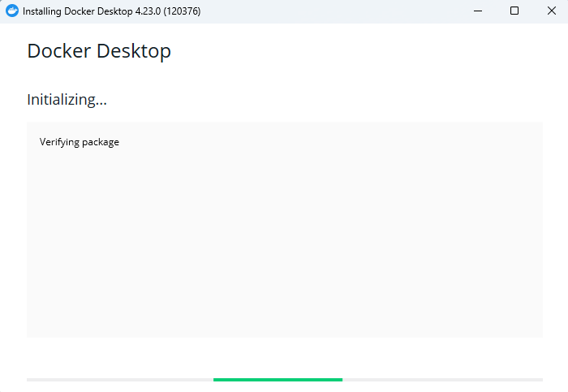Screen dimensions: 568x392
Task: Click the 'Docker Desktop' heading
Action: 99,51
